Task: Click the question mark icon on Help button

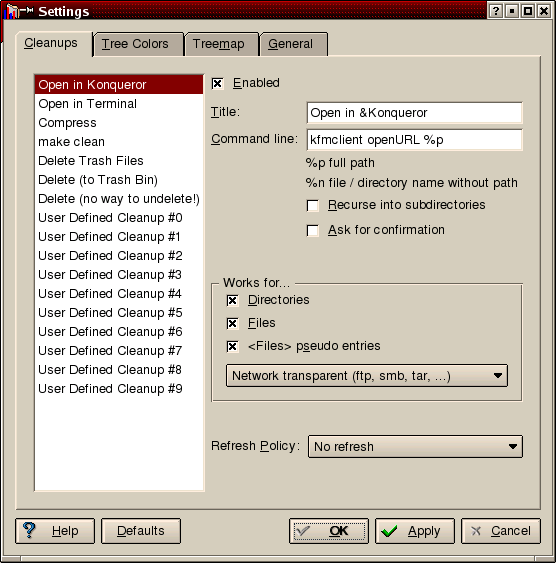Action: [x=29, y=530]
